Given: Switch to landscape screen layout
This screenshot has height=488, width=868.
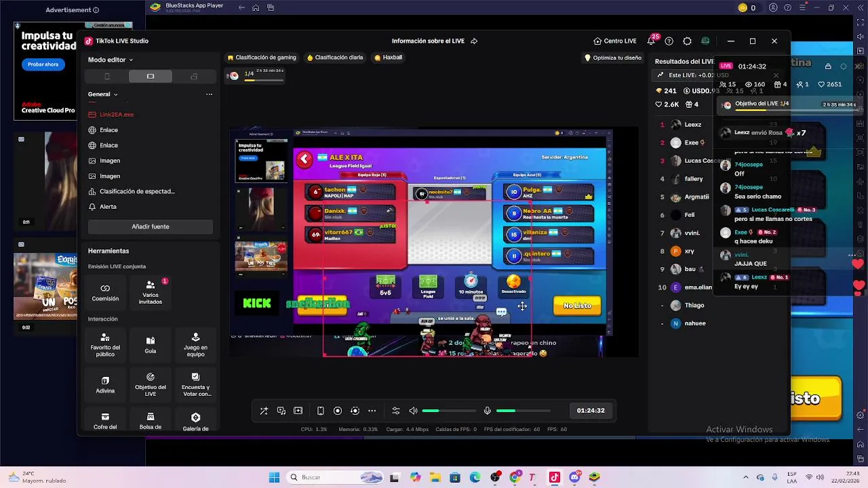Looking at the screenshot, I should [x=151, y=77].
